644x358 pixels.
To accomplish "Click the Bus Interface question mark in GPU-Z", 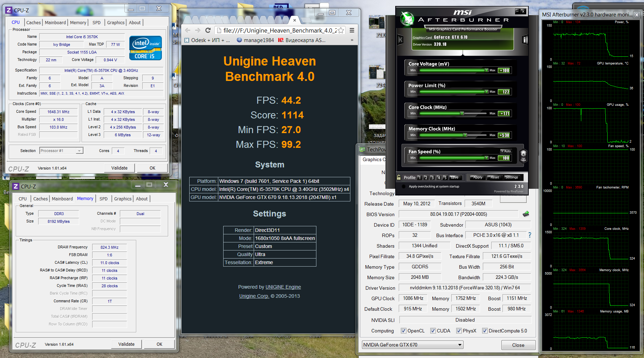I will pos(530,235).
